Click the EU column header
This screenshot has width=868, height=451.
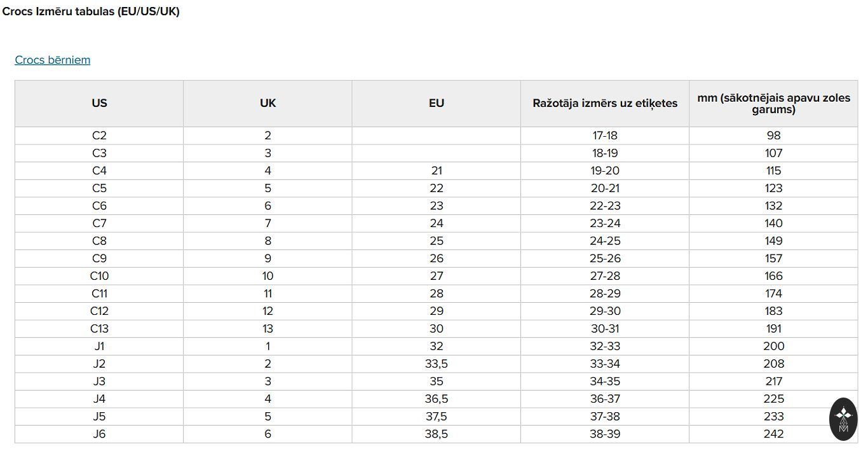pyautogui.click(x=437, y=103)
